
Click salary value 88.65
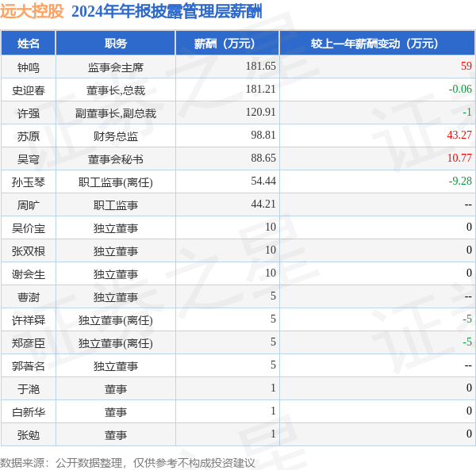[263, 159]
